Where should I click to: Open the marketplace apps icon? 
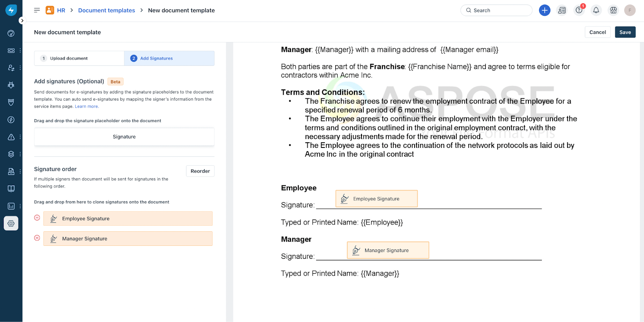click(613, 10)
